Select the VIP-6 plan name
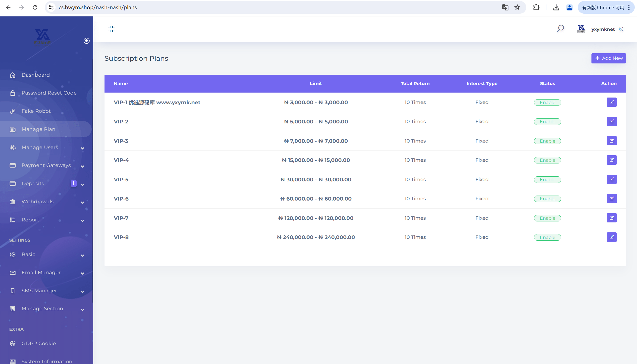The image size is (637, 364). tap(121, 199)
